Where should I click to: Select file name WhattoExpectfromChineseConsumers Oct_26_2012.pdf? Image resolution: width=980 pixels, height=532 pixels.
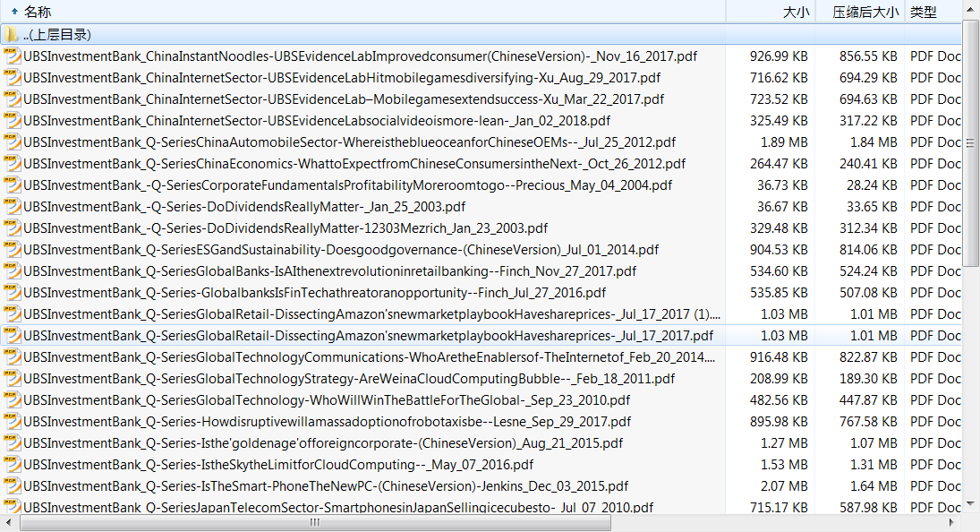[x=354, y=164]
